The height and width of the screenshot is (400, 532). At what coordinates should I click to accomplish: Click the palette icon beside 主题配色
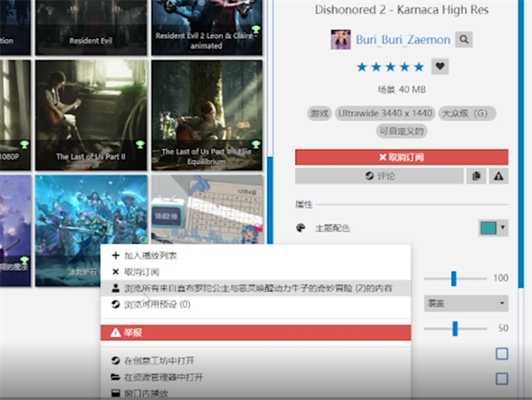coord(301,228)
